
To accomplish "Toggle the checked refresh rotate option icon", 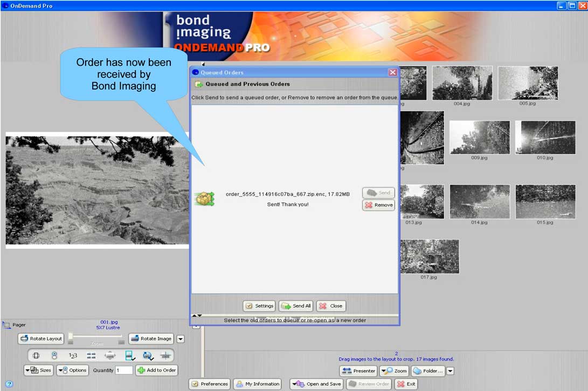I will [x=147, y=355].
